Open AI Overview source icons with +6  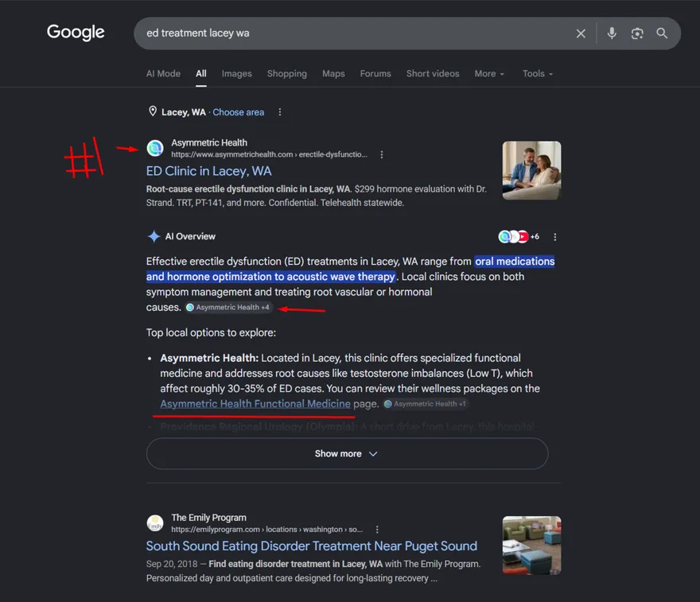point(519,236)
